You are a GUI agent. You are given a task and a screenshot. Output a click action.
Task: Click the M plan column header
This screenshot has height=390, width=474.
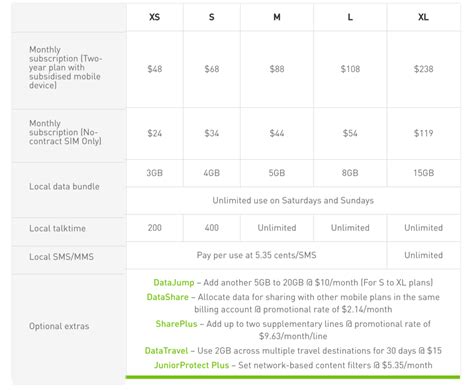point(277,17)
